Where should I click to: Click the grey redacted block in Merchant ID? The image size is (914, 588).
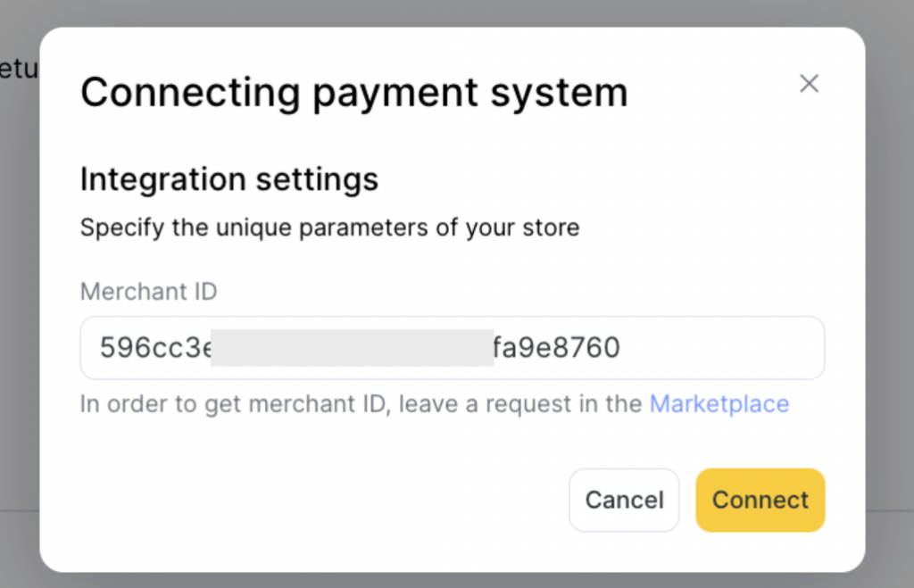point(352,347)
